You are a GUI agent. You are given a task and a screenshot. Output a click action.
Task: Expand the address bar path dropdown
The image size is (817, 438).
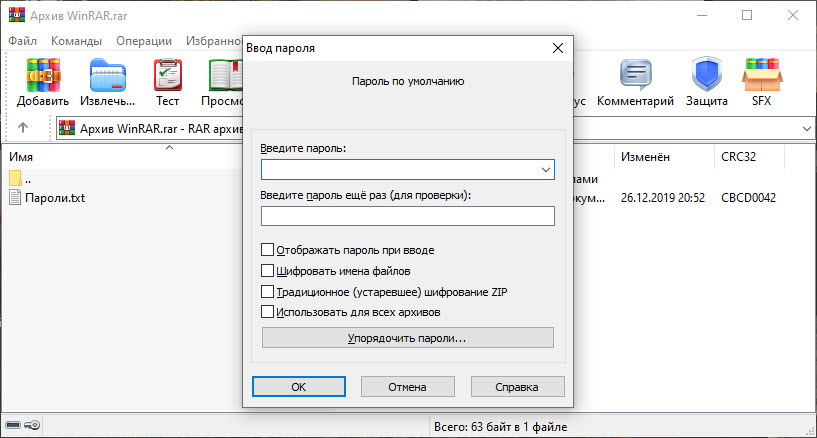click(x=807, y=129)
